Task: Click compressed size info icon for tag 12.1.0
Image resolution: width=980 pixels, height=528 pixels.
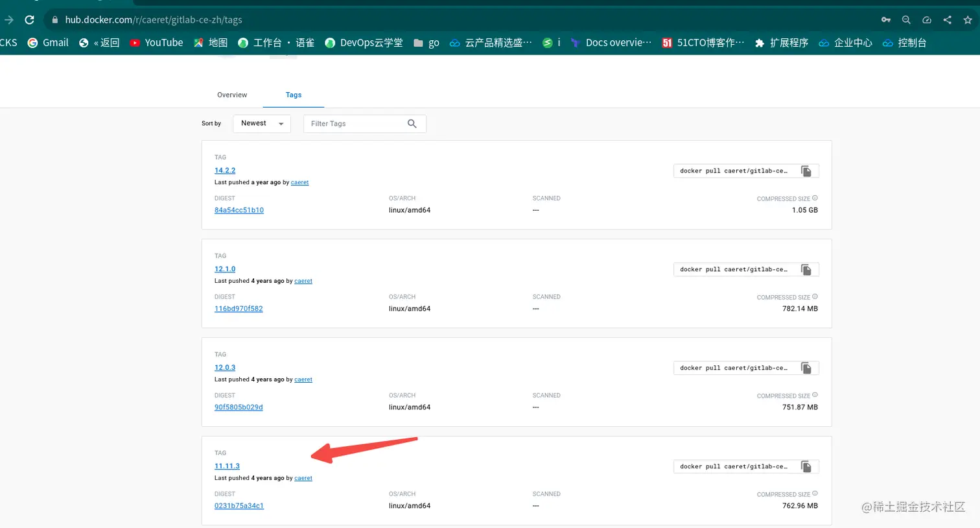Action: [815, 297]
